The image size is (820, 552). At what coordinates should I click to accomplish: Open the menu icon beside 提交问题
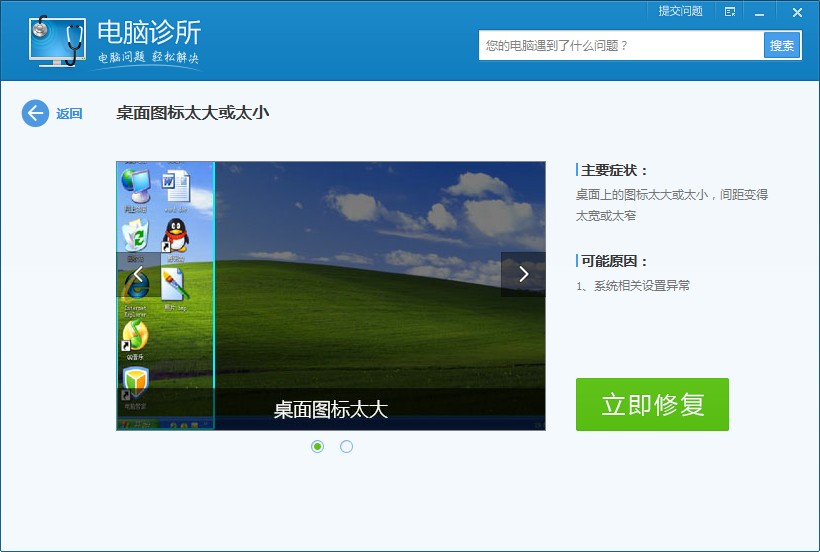click(x=730, y=12)
